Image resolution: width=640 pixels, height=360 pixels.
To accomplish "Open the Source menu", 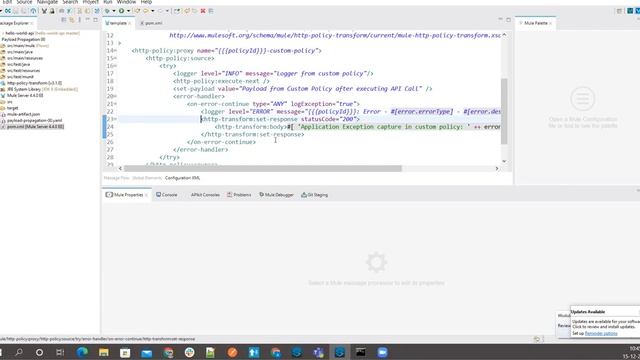I will click(x=24, y=2).
